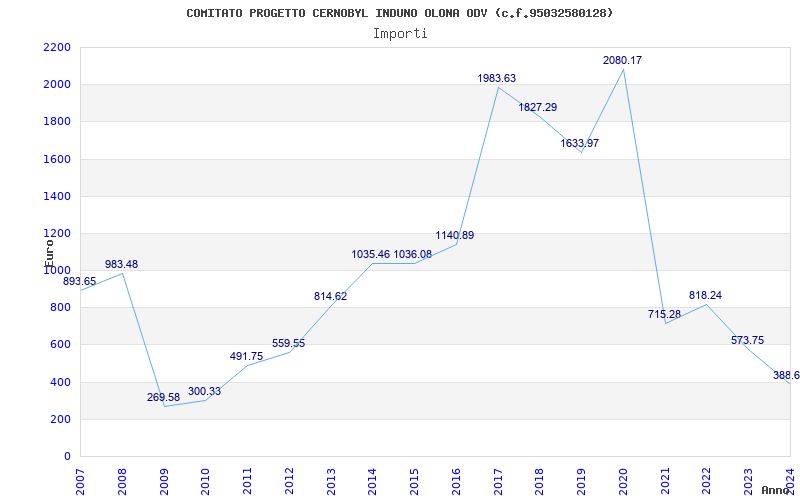Screen dimensions: 800x500
Task: Select the 269.58 data label
Action: click(163, 397)
